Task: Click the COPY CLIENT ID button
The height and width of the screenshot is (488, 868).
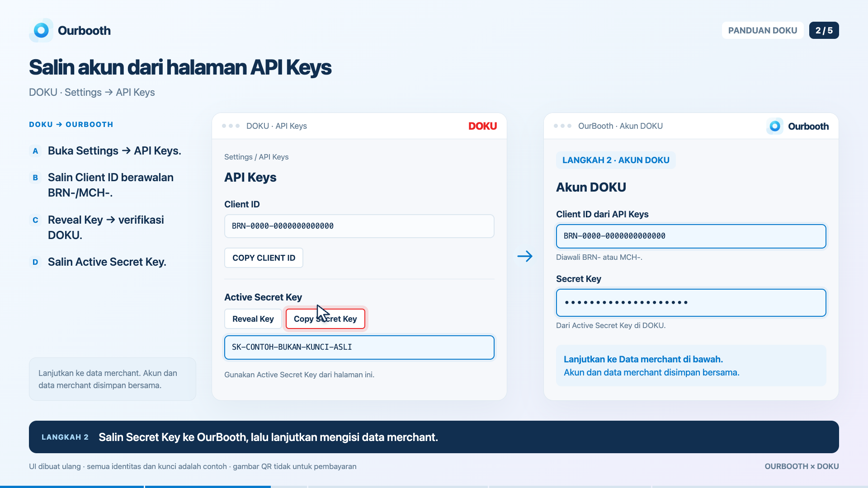Action: click(264, 258)
